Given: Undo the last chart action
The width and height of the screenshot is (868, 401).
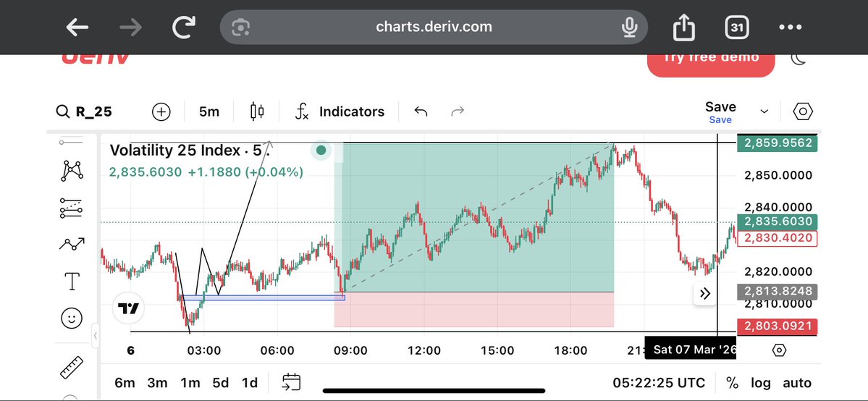Looking at the screenshot, I should click(x=421, y=112).
